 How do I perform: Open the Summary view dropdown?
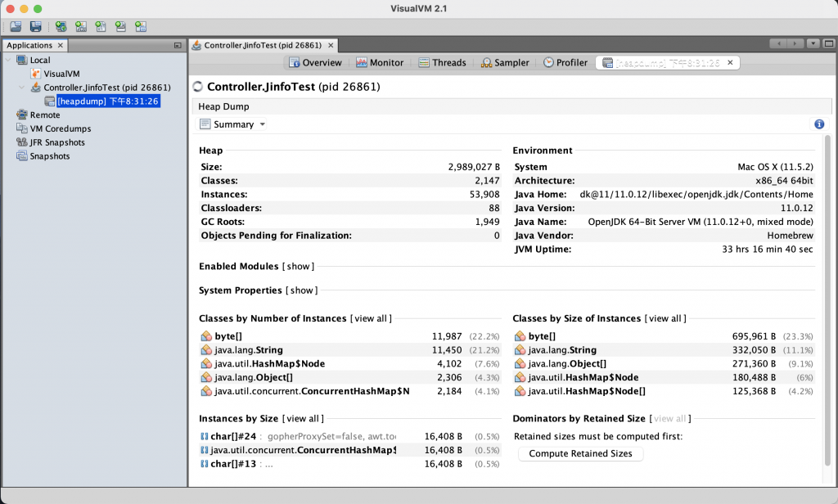(232, 124)
